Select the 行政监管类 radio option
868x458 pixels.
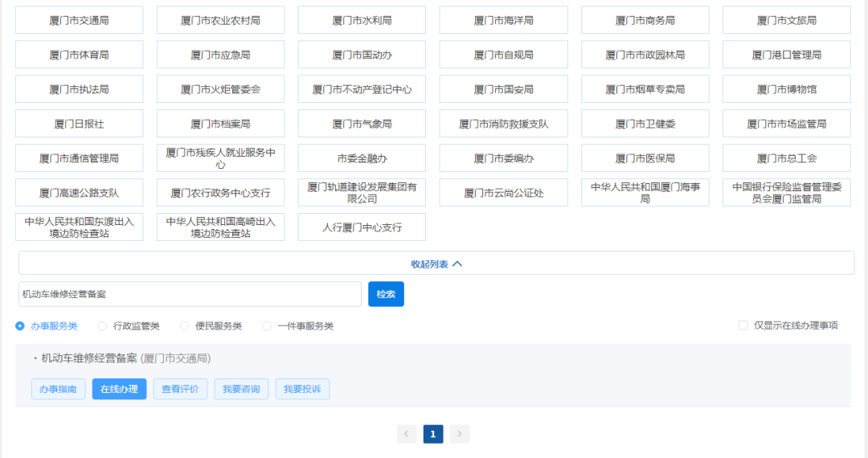point(102,326)
